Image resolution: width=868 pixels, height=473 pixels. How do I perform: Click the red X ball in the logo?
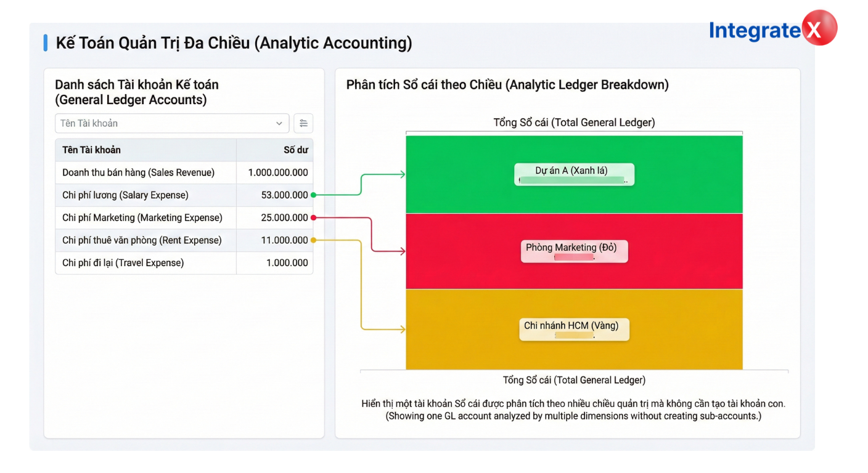click(819, 28)
